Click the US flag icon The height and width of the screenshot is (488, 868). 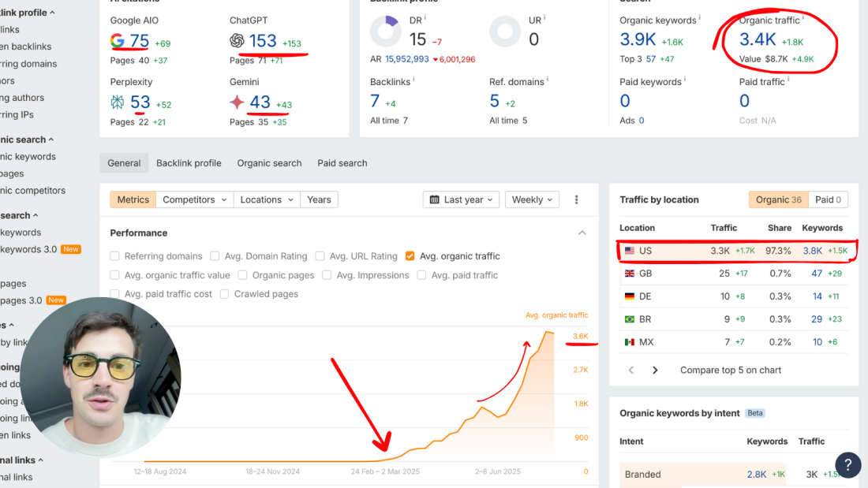630,251
